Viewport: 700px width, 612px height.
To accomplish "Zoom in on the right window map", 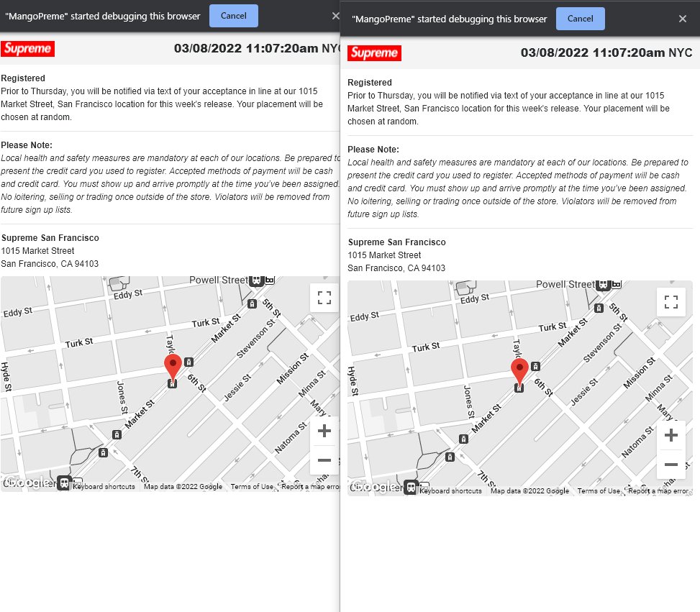I will pyautogui.click(x=671, y=435).
